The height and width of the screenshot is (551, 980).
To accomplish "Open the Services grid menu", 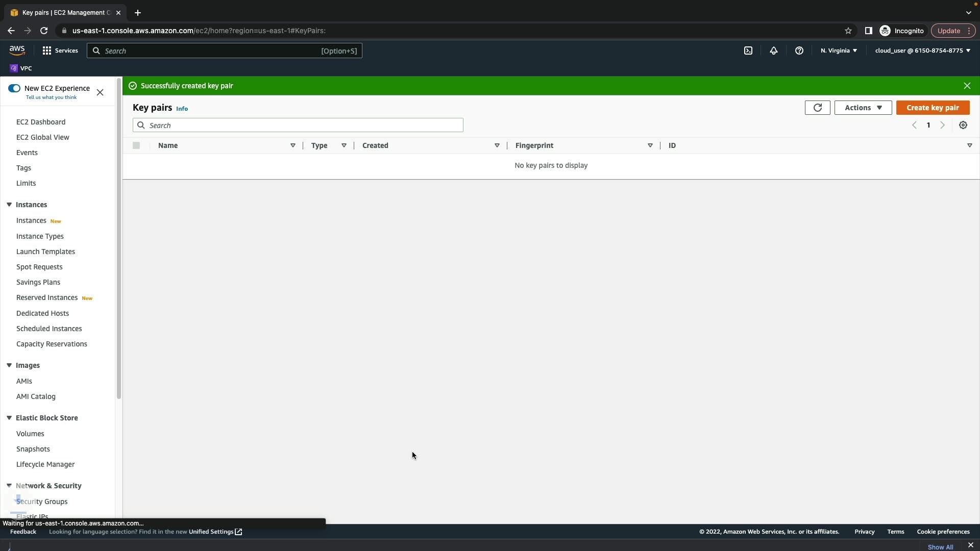I will [x=60, y=51].
